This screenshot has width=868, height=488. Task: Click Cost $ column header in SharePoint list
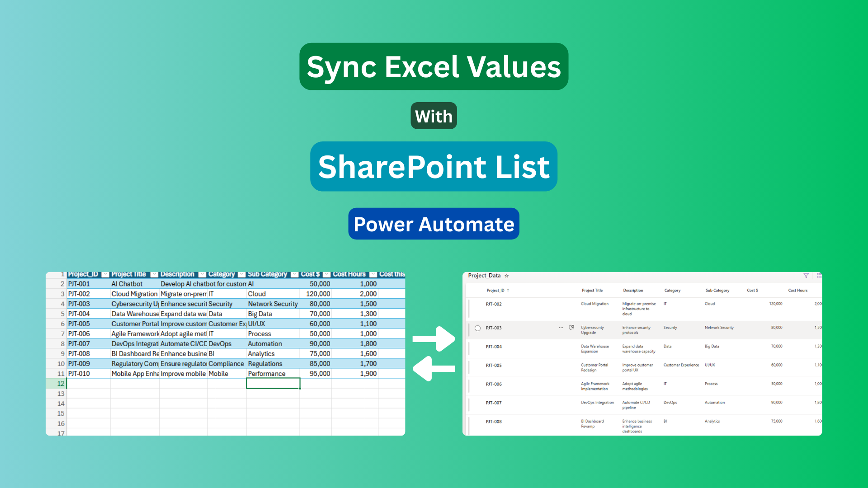click(752, 291)
